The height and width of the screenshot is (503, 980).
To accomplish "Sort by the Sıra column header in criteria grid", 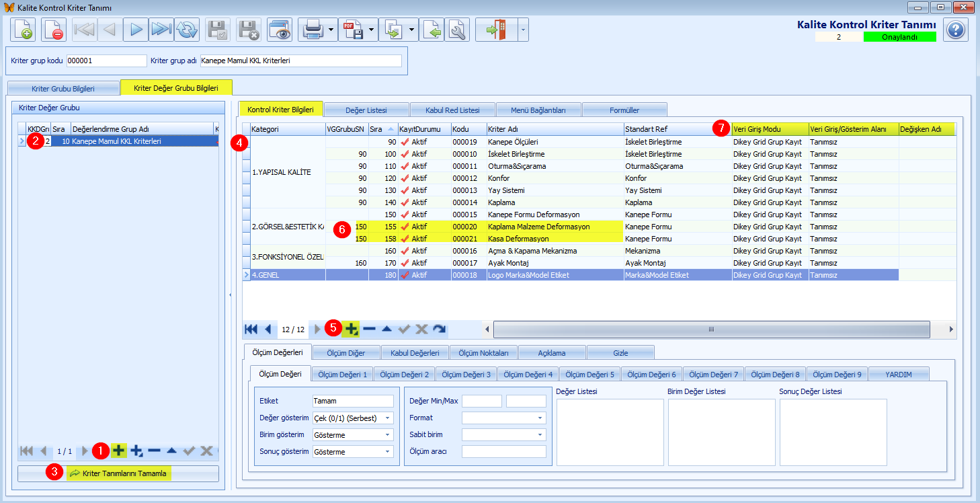I will click(382, 128).
